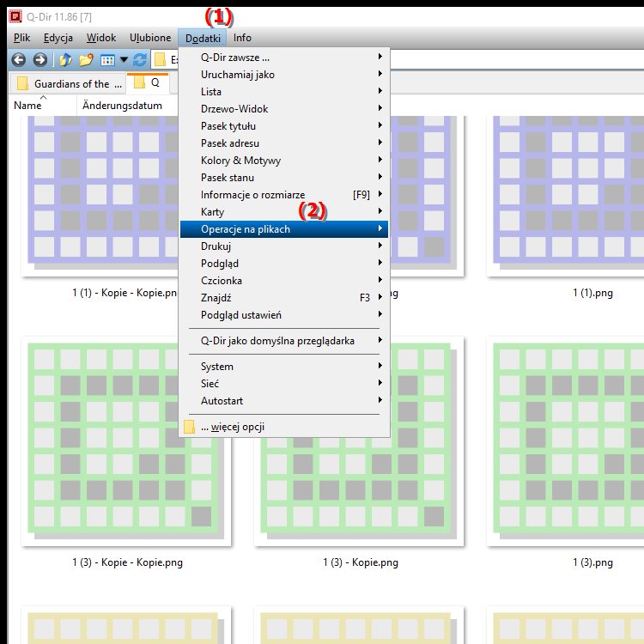644x644 pixels.
Task: Open the Plik menu
Action: point(22,38)
